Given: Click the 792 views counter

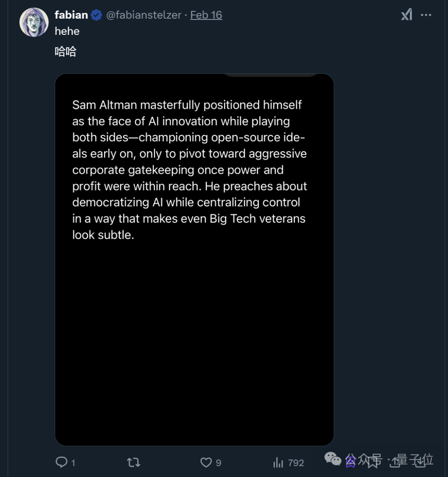Looking at the screenshot, I should [295, 462].
